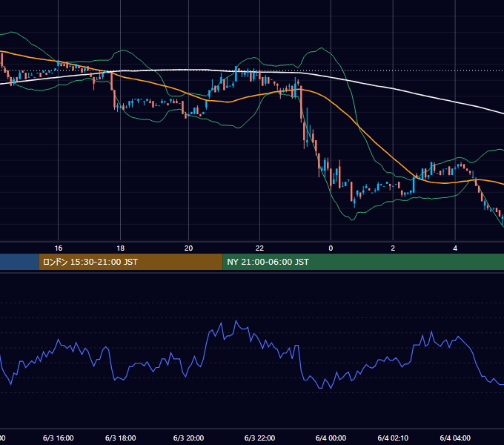Click the 6/3 20:00 label on lower axis
The width and height of the screenshot is (504, 445).
tap(189, 438)
